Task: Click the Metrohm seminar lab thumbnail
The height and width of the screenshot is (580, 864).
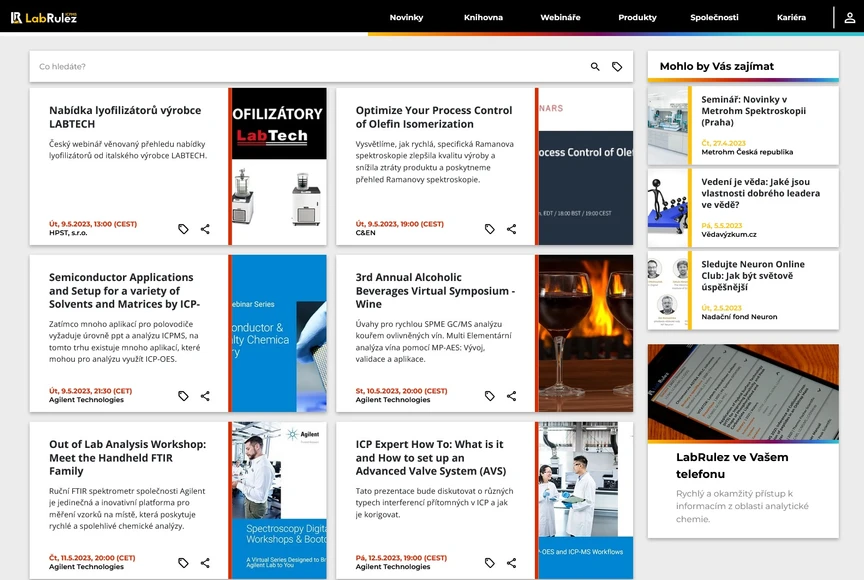Action: pyautogui.click(x=667, y=126)
